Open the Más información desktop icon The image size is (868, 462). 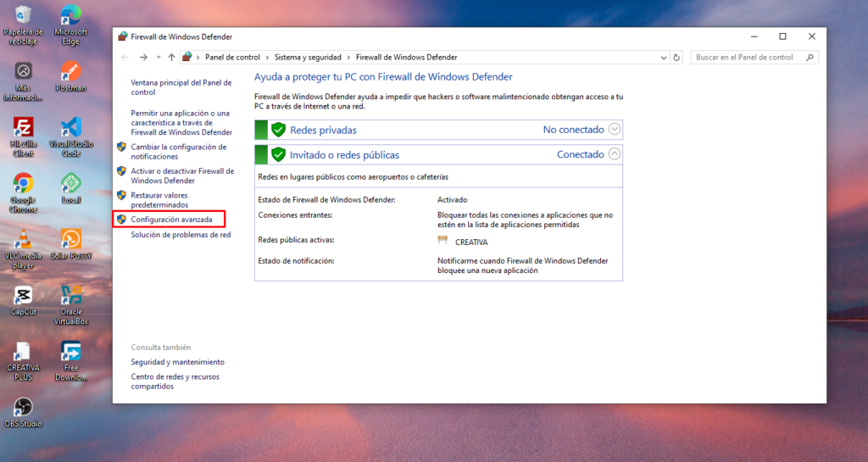click(x=23, y=82)
